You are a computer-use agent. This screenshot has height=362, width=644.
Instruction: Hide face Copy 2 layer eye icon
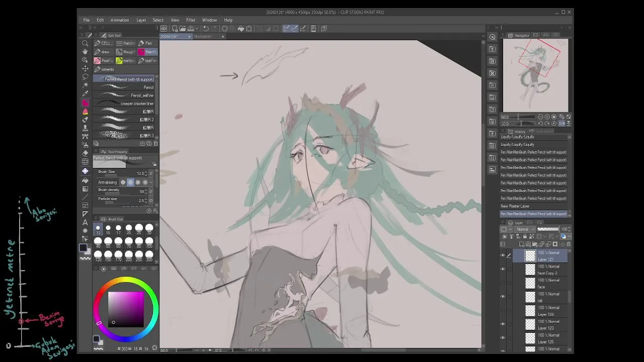click(503, 269)
